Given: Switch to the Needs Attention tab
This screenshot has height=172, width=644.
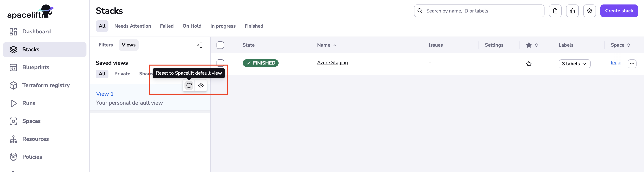Looking at the screenshot, I should coord(132,26).
